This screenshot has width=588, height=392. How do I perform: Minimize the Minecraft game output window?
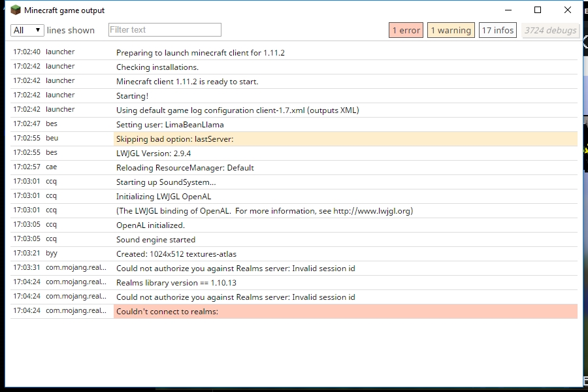point(508,10)
